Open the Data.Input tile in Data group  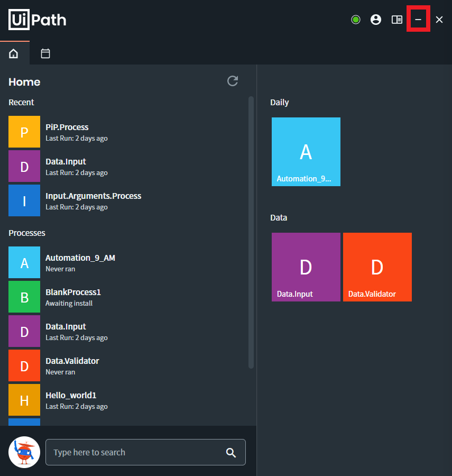(x=306, y=267)
